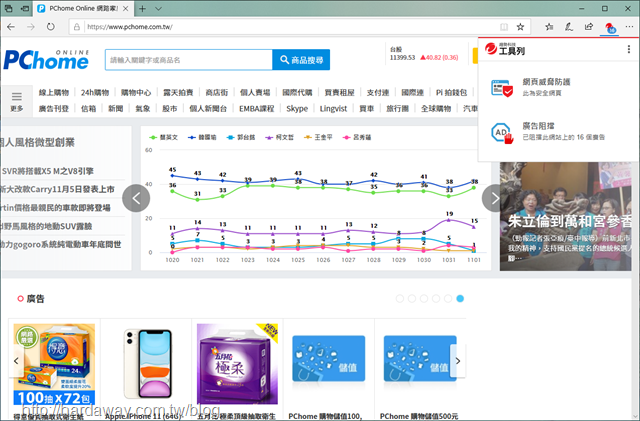
Task: Open Lingvist navigation link
Action: coord(333,109)
